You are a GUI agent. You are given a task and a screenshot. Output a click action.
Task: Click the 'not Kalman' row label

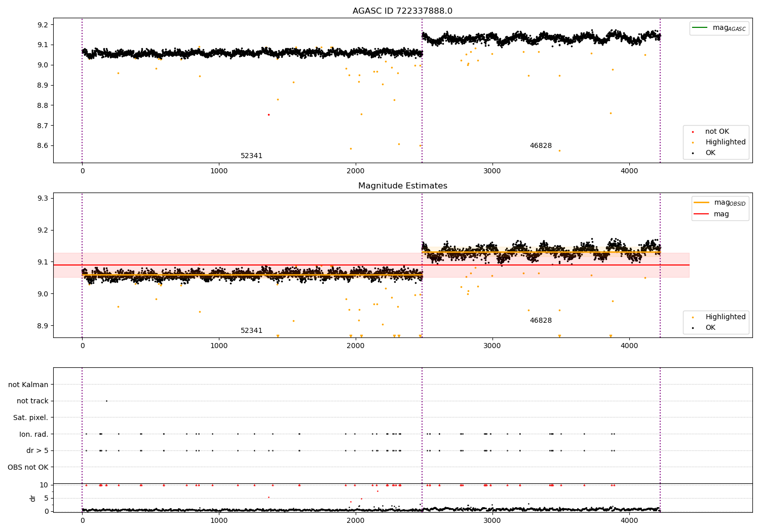pyautogui.click(x=28, y=385)
